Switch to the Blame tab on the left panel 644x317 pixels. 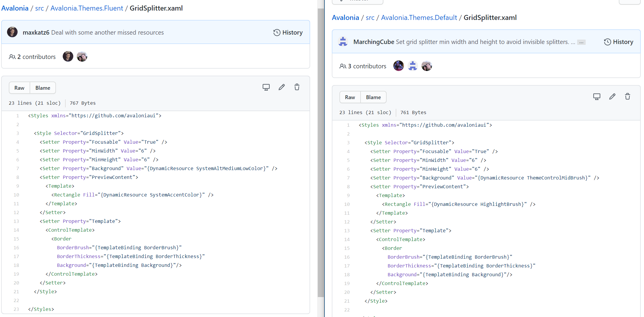click(x=43, y=88)
